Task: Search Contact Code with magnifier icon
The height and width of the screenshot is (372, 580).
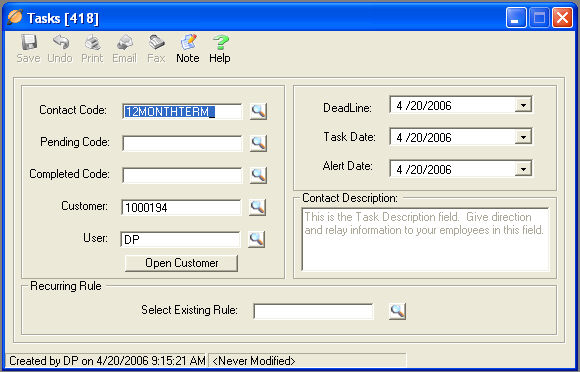Action: click(258, 111)
